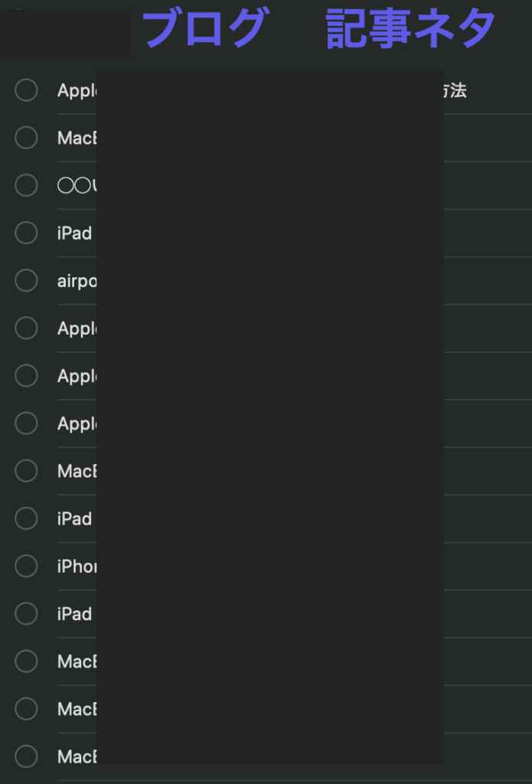
Task: Open the ○○ to-do item title
Action: coord(77,185)
